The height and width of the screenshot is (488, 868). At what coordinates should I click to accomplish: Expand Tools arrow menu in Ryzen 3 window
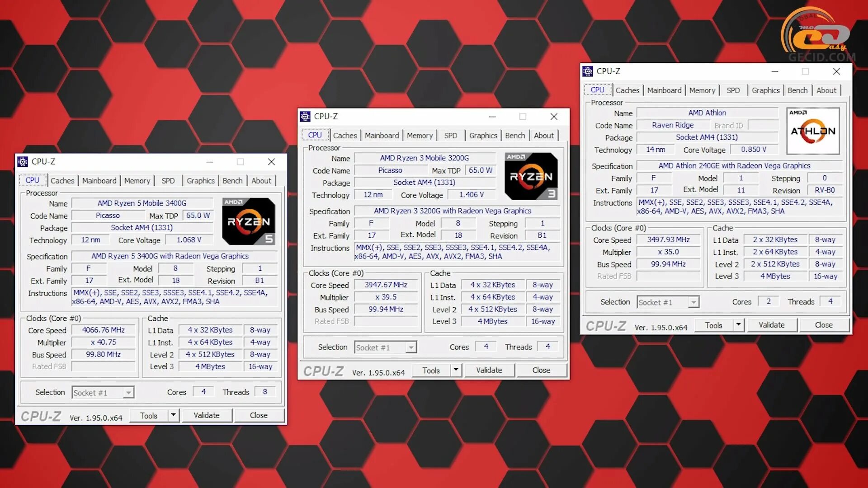[456, 370]
